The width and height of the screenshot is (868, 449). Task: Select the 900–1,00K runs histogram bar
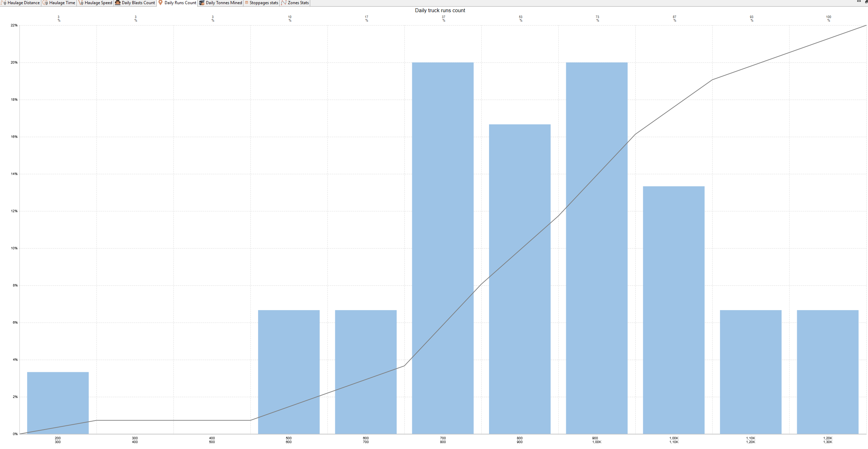click(597, 248)
